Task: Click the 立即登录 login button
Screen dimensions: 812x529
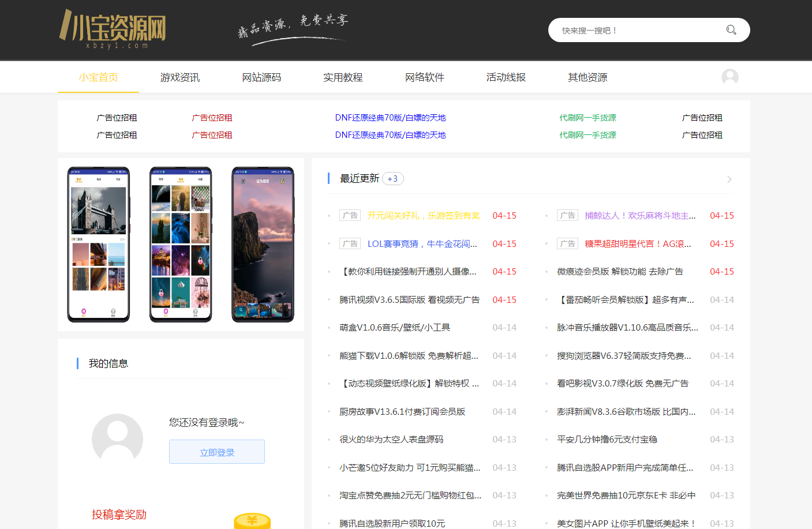Action: tap(217, 452)
